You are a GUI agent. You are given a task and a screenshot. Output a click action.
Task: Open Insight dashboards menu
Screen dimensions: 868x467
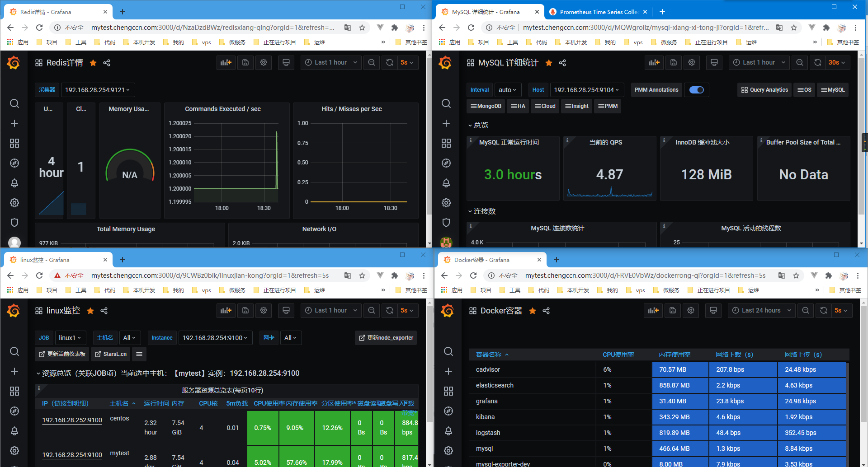tap(577, 106)
